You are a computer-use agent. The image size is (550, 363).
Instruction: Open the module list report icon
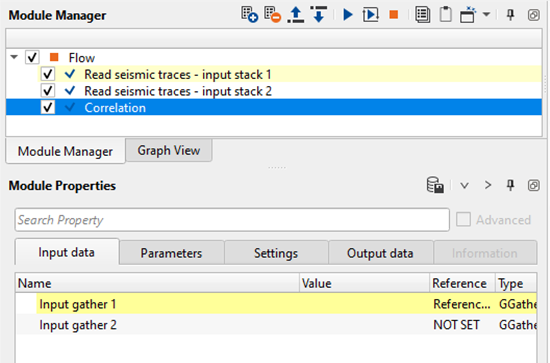(x=422, y=15)
